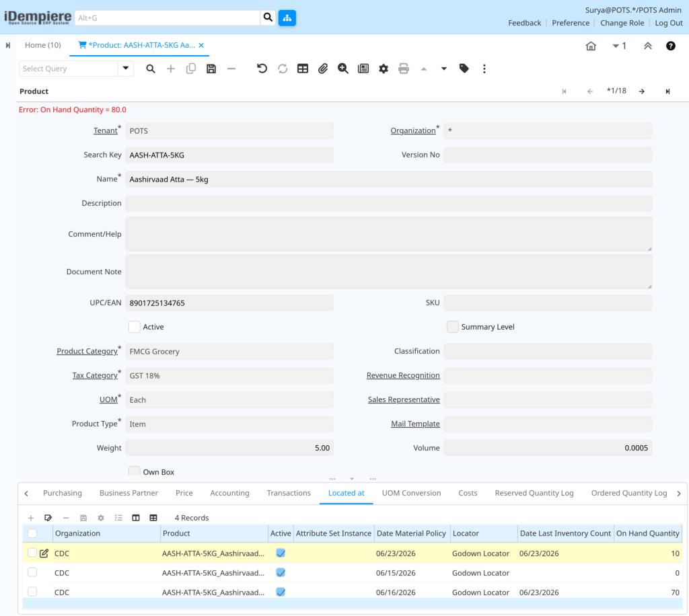The image size is (689, 616).
Task: Open the Price detail tab
Action: [184, 493]
